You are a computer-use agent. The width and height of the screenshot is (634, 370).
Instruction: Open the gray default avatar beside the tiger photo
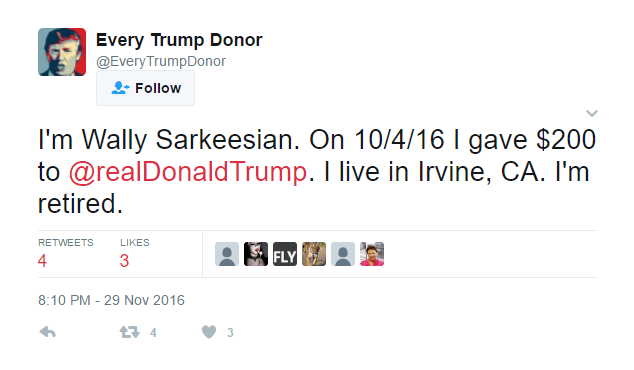[343, 254]
